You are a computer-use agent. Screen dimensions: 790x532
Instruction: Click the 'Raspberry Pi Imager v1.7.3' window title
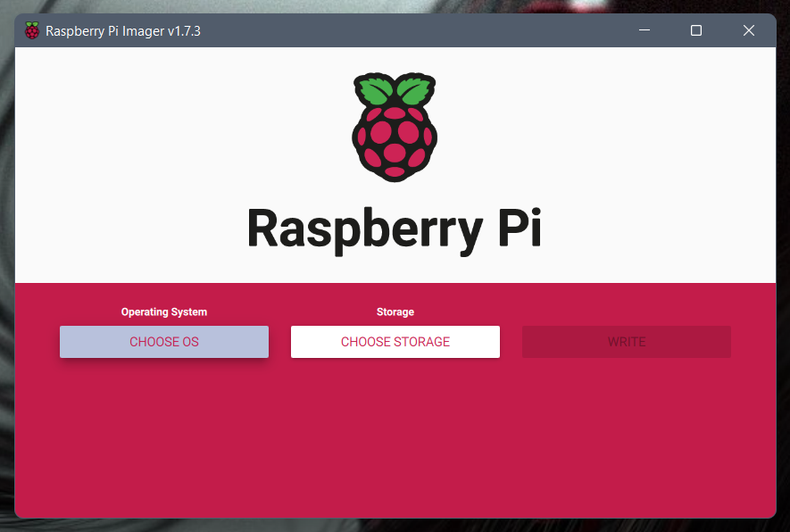[x=123, y=31]
